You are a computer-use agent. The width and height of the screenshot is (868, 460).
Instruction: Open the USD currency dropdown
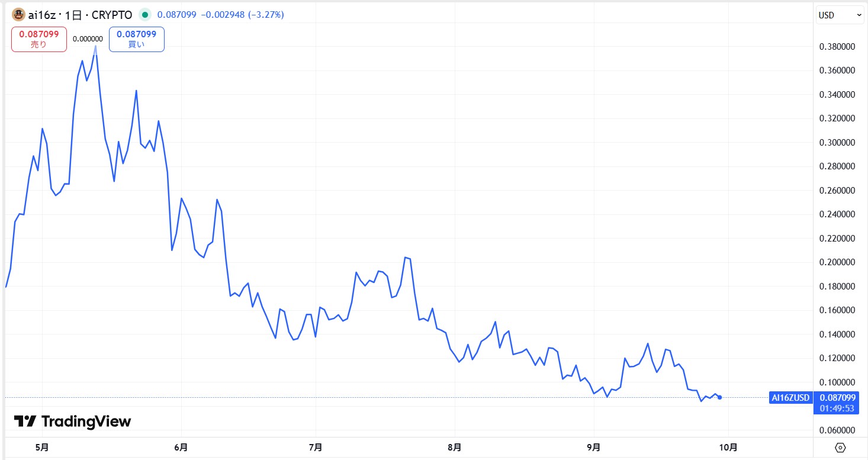pos(840,15)
